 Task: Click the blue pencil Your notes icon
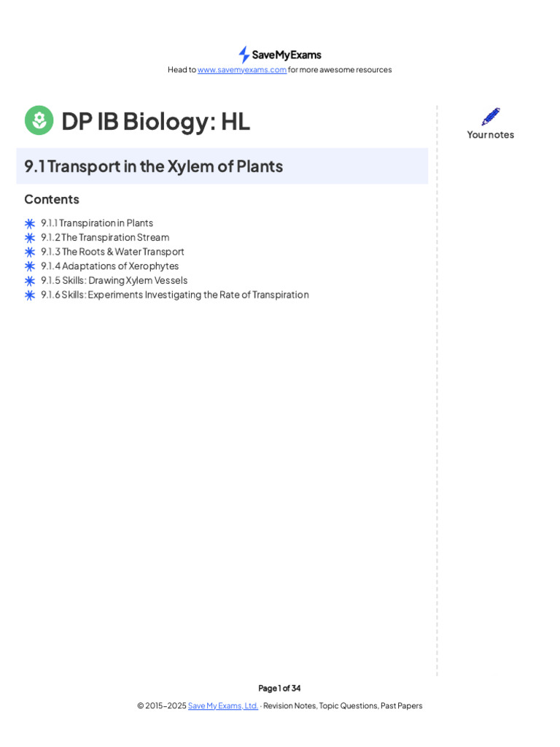click(x=491, y=117)
